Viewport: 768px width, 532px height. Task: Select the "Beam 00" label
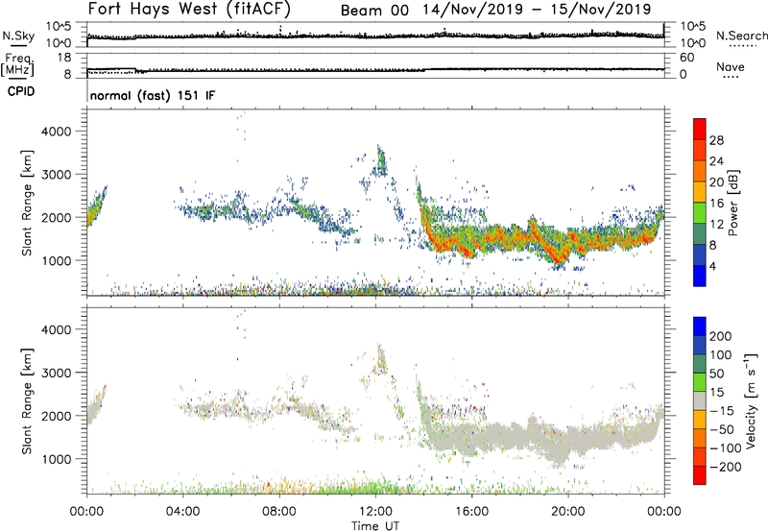point(374,11)
